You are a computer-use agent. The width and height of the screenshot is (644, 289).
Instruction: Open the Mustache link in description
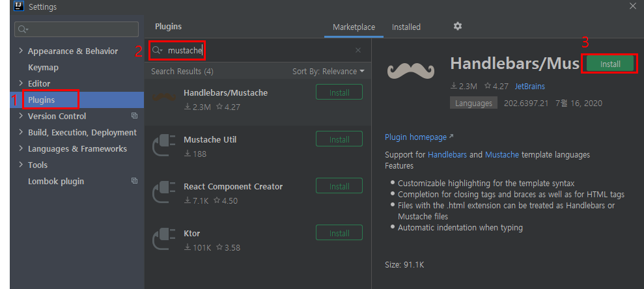(502, 155)
